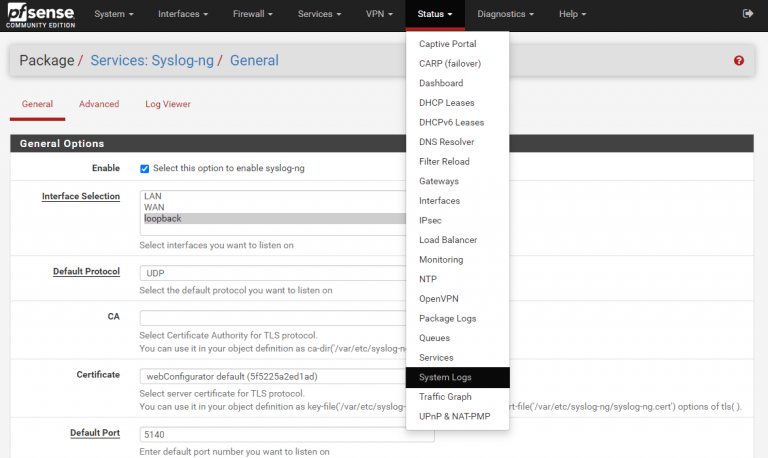768x458 pixels.
Task: Select Traffic Graph menu entry
Action: pos(445,397)
